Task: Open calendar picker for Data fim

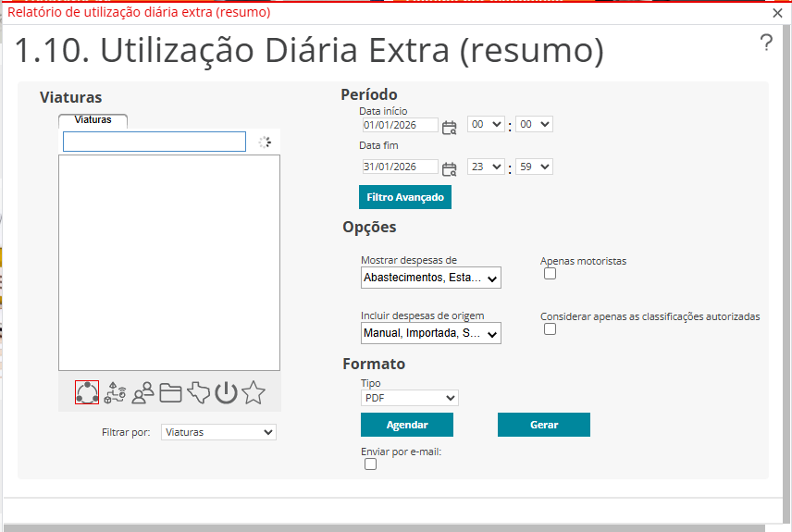Action: click(x=450, y=168)
